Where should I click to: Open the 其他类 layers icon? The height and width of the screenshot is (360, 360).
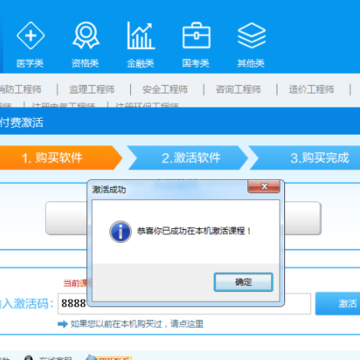click(251, 36)
